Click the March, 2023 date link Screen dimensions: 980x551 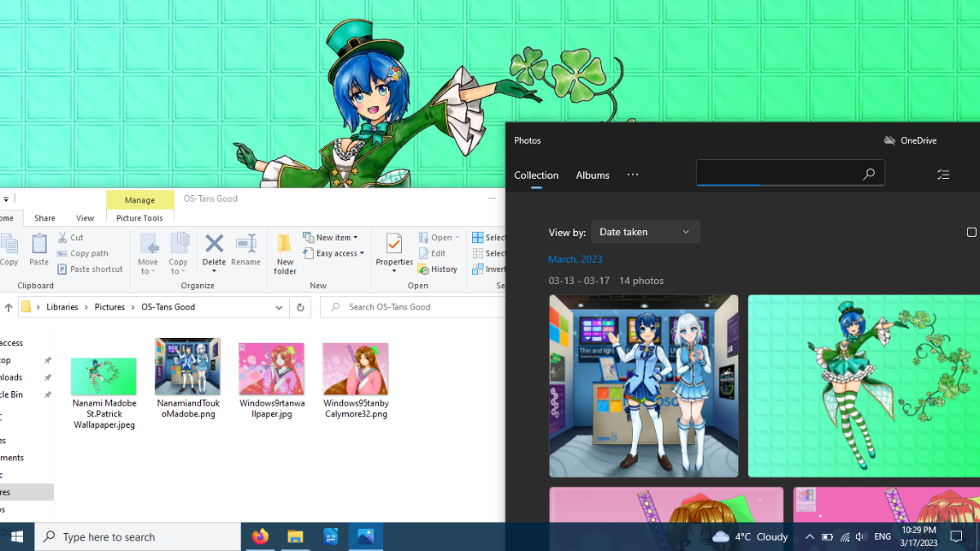(x=576, y=260)
